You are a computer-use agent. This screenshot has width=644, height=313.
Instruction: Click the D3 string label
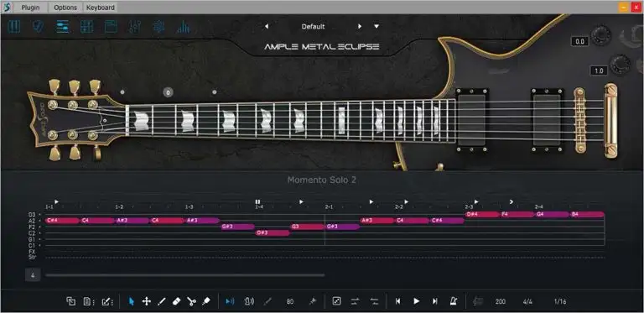tap(32, 215)
